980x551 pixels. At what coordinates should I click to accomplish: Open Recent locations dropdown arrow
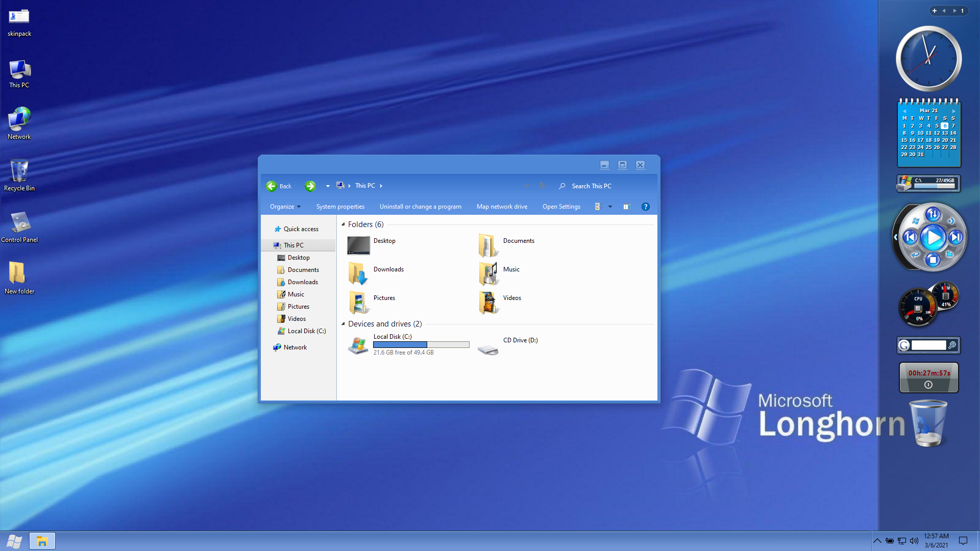[328, 186]
